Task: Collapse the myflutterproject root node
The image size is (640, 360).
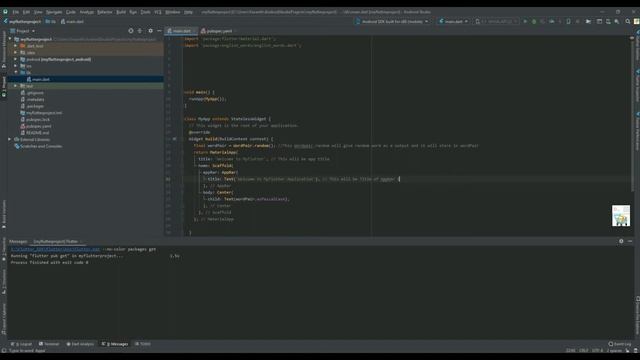Action: pyautogui.click(x=10, y=39)
